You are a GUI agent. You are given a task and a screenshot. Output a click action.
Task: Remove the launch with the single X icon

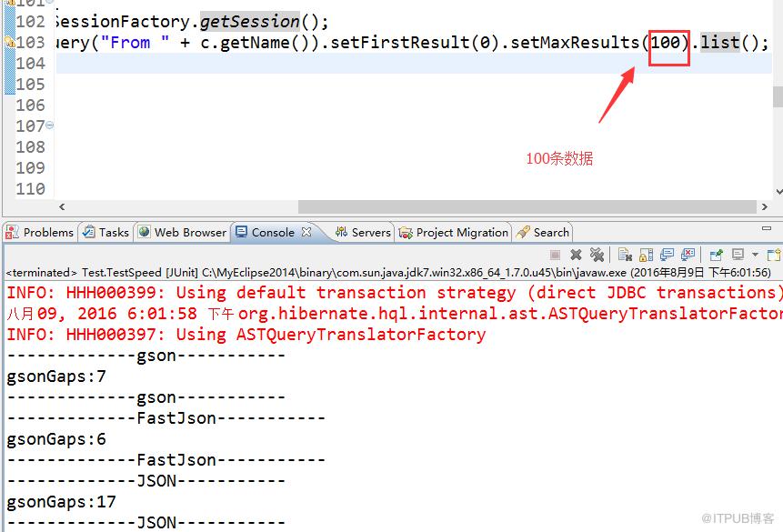point(576,256)
